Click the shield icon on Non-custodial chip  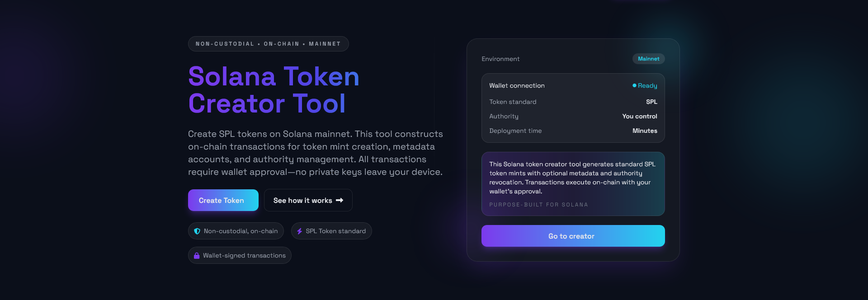point(197,231)
